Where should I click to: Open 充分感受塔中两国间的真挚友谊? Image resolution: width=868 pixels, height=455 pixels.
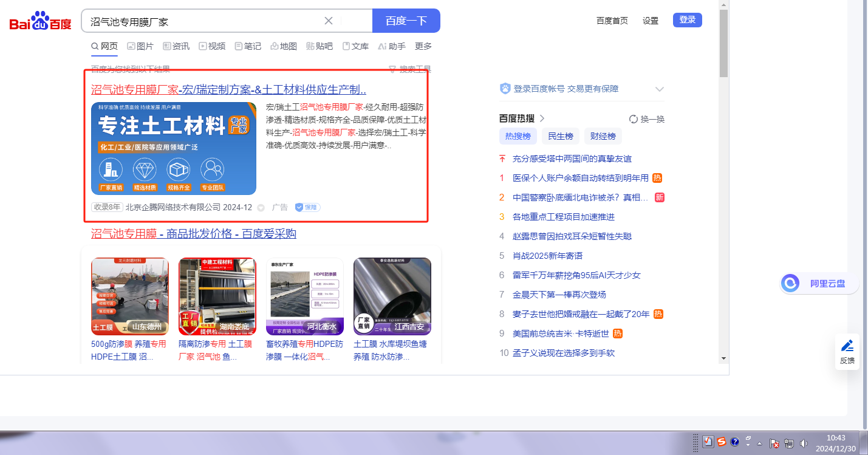[572, 159]
